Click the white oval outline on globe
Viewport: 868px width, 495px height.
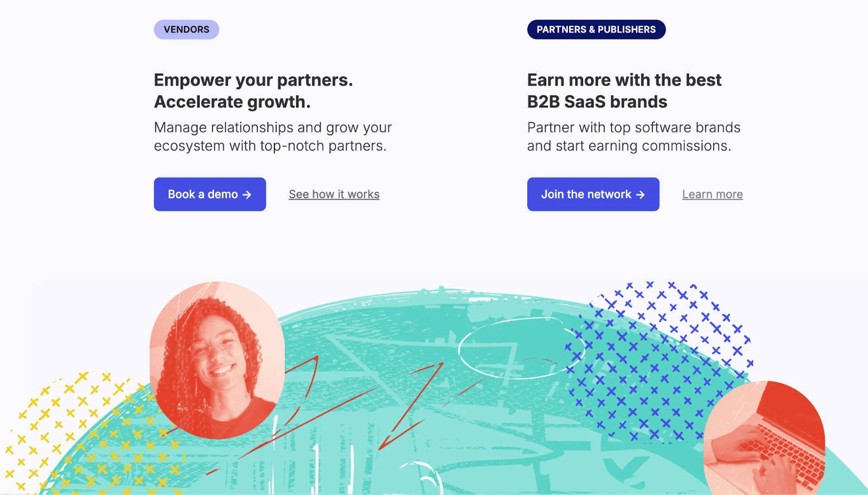(x=513, y=347)
